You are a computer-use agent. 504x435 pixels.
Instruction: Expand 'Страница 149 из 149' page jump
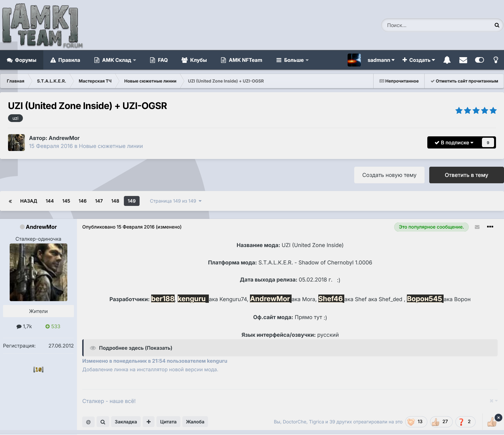[x=175, y=201]
